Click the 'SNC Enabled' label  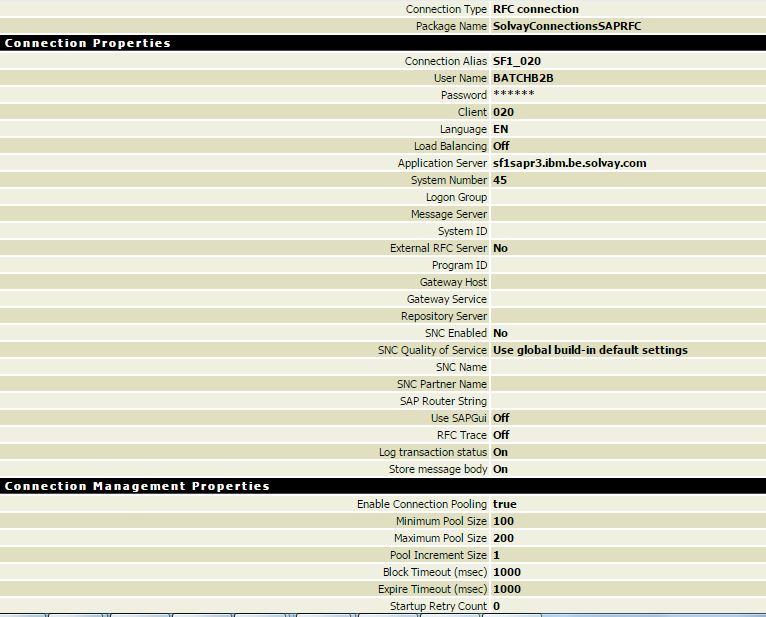pyautogui.click(x=456, y=333)
